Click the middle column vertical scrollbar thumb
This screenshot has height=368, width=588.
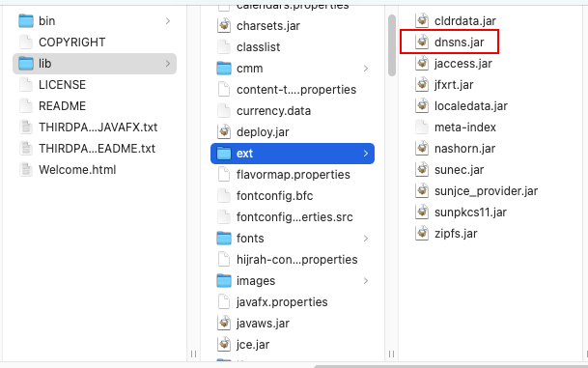click(392, 45)
